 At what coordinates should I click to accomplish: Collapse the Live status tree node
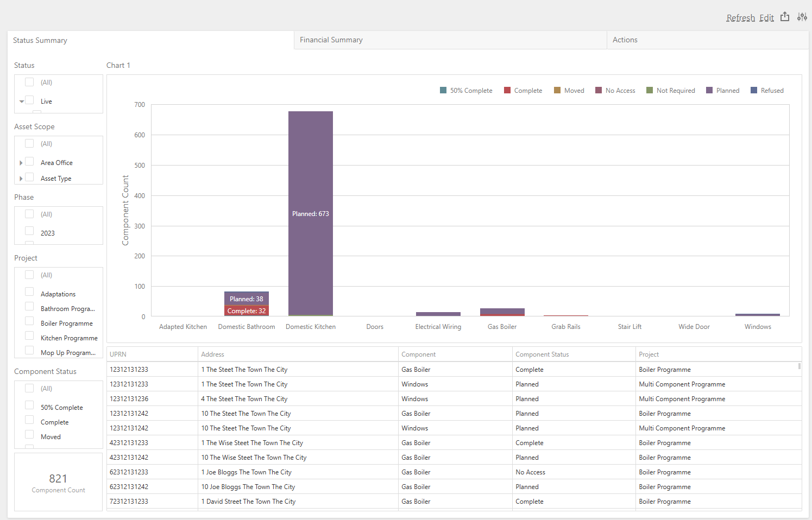pos(21,102)
